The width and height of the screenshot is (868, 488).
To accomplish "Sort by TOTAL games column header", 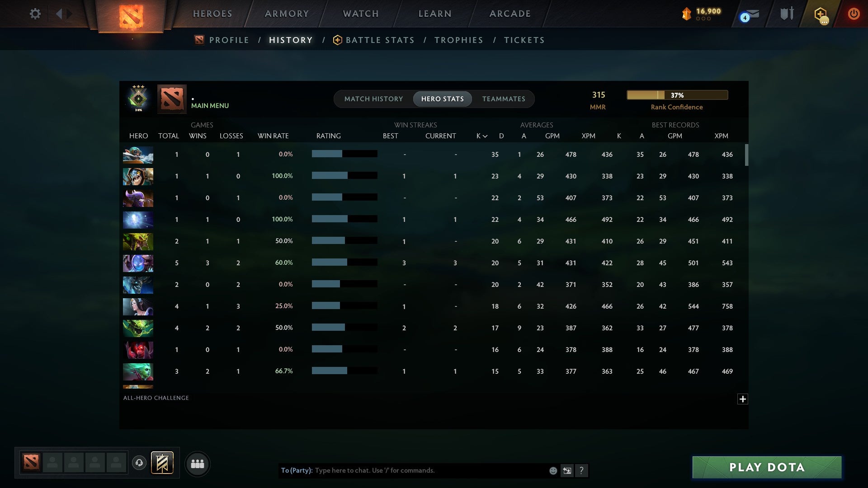I will [x=169, y=136].
